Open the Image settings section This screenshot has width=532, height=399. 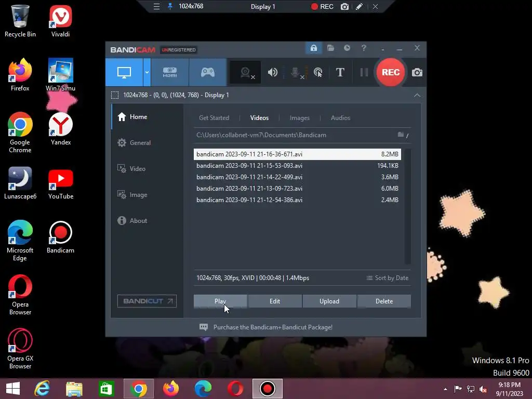pyautogui.click(x=147, y=195)
